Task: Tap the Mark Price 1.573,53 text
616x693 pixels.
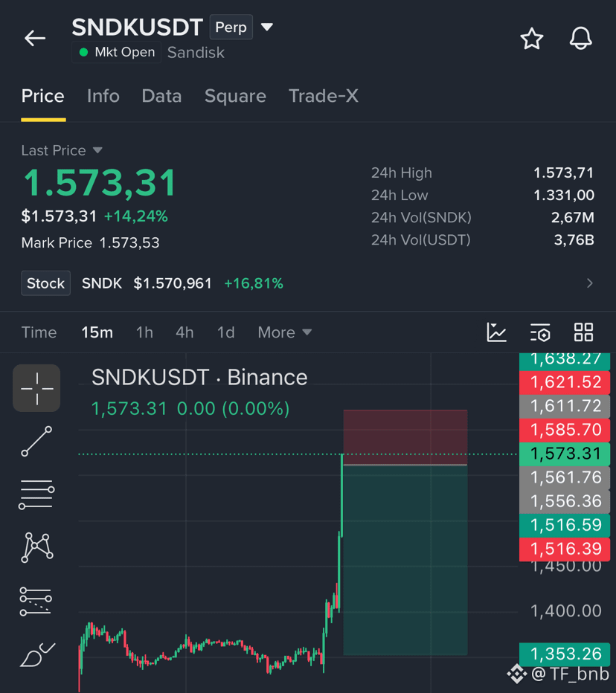Action: pos(90,242)
